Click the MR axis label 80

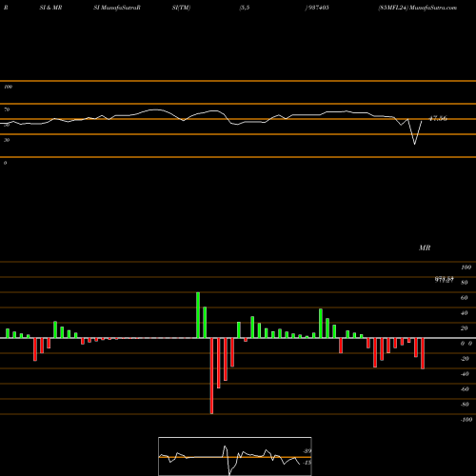[x=465, y=283]
